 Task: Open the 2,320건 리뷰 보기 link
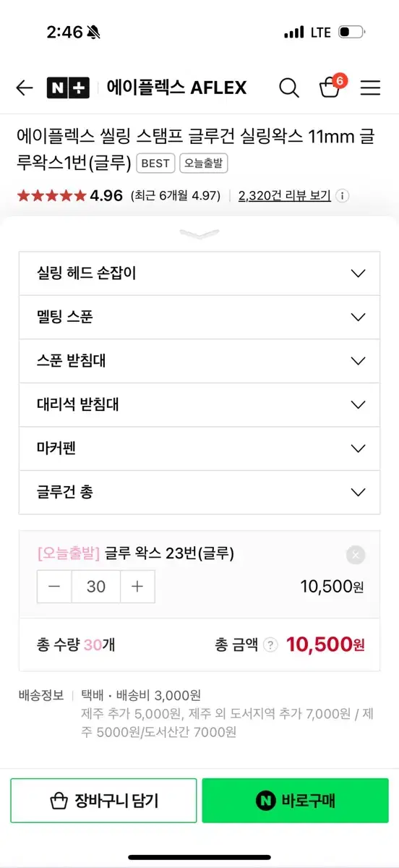point(284,196)
